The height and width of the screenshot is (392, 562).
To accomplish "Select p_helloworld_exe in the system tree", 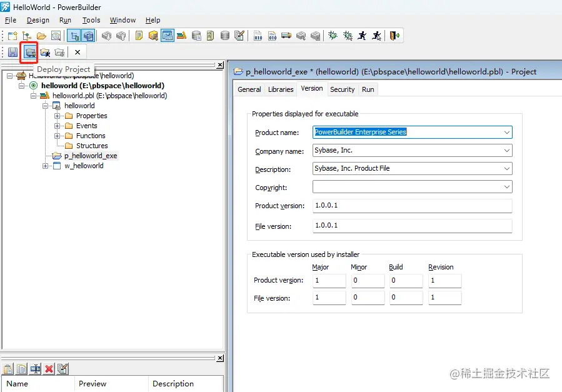I will click(x=91, y=156).
